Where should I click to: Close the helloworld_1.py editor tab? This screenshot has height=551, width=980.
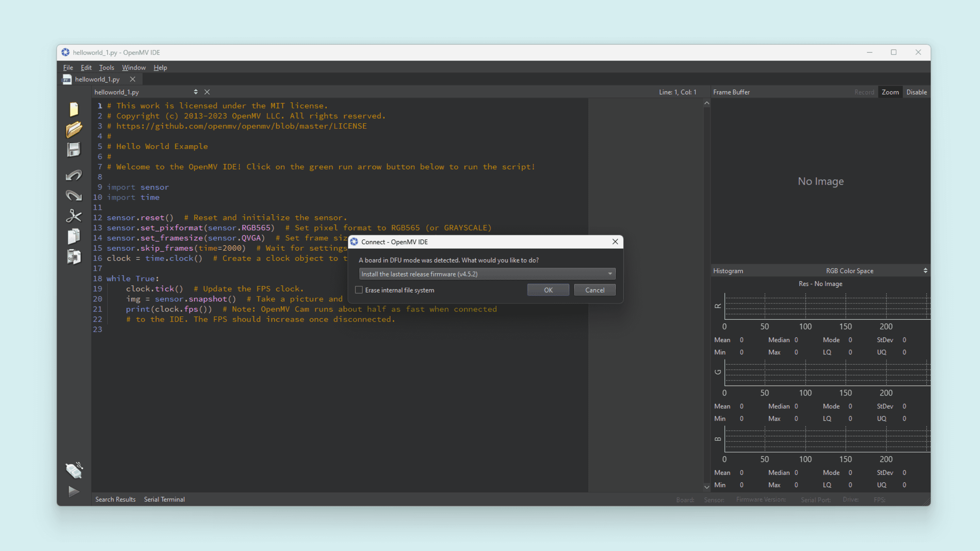[x=132, y=79]
